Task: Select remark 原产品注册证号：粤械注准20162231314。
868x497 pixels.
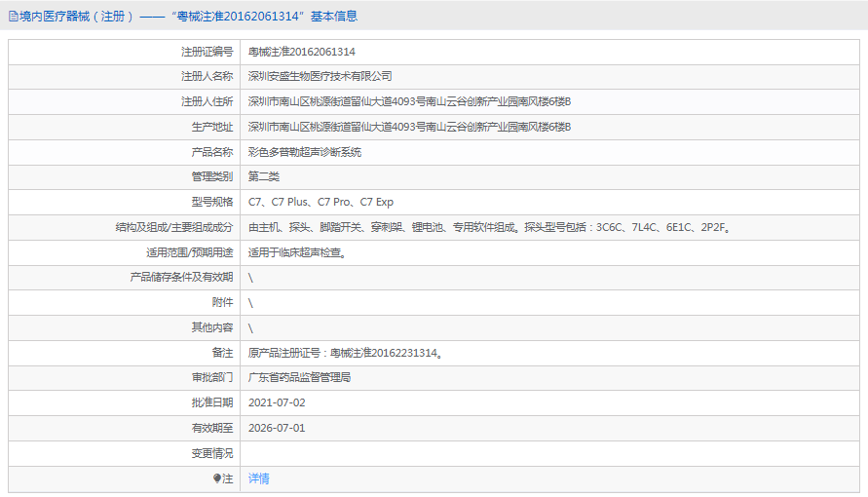Action: click(346, 353)
